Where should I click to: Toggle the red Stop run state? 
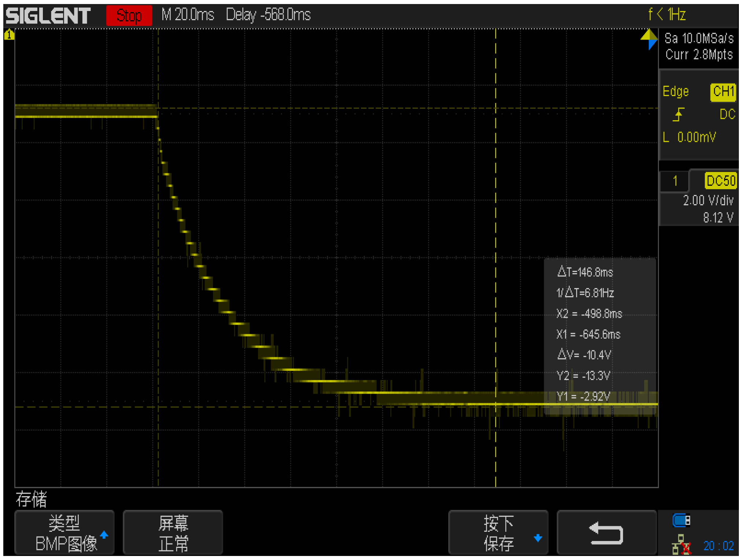pyautogui.click(x=129, y=15)
